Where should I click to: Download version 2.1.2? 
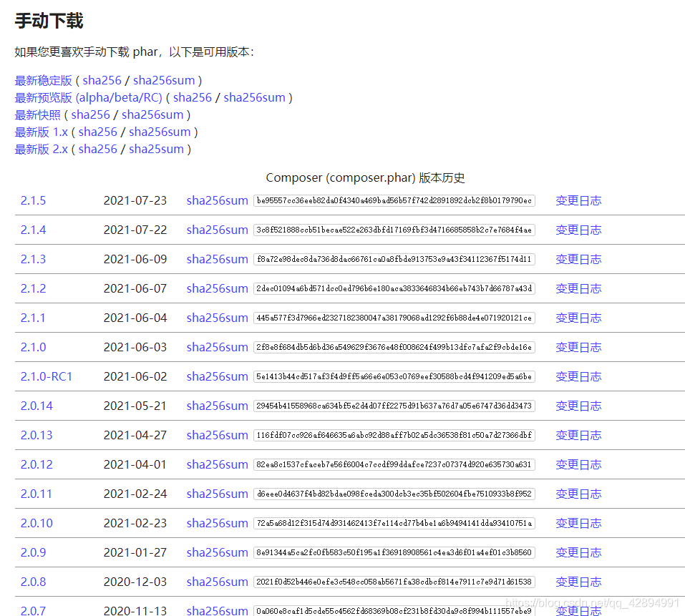click(x=33, y=288)
